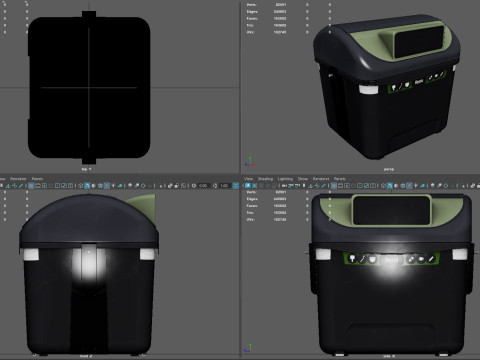Open Lighting menu in side view panel
The width and height of the screenshot is (480, 360).
(285, 179)
